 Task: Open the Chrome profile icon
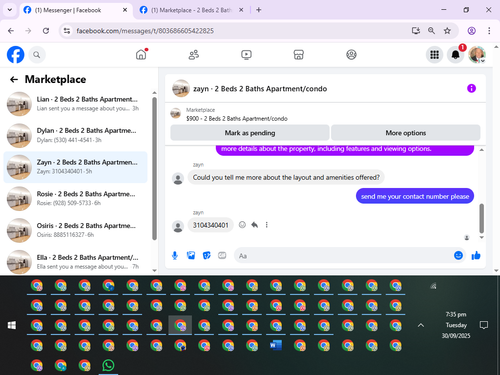471,31
